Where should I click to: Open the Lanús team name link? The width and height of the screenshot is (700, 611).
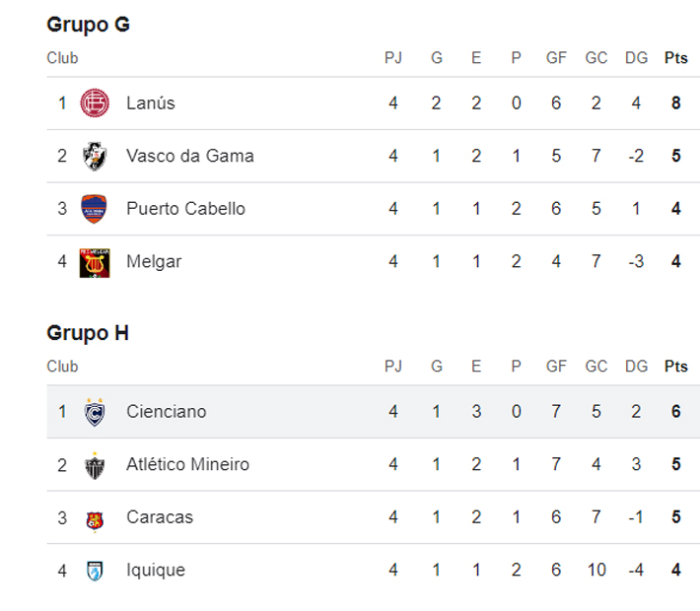tap(150, 102)
